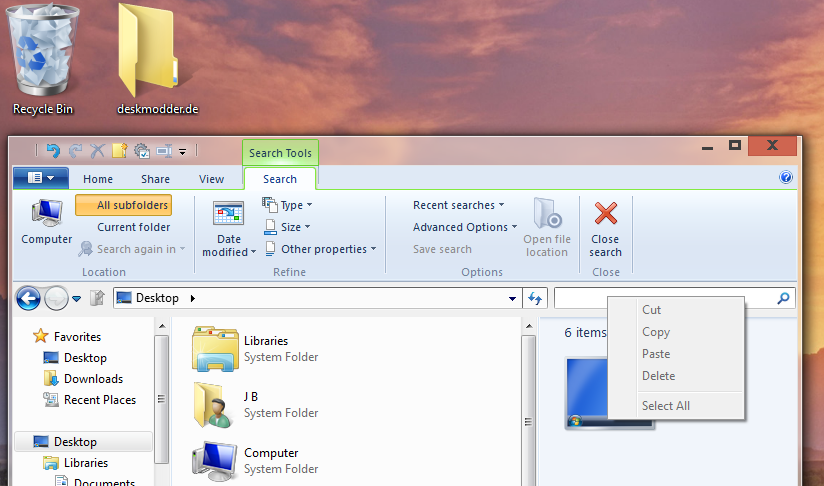Viewport: 824px width, 486px height.
Task: Switch to the Share ribbon tab
Action: [x=155, y=179]
